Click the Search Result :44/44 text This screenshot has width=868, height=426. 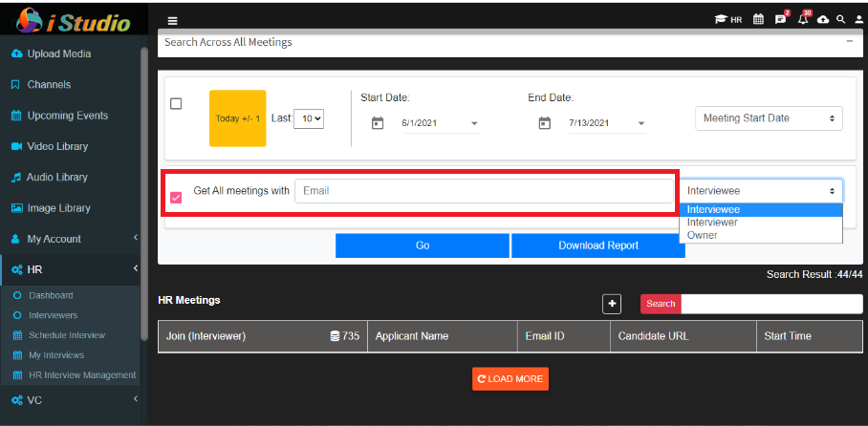[814, 274]
